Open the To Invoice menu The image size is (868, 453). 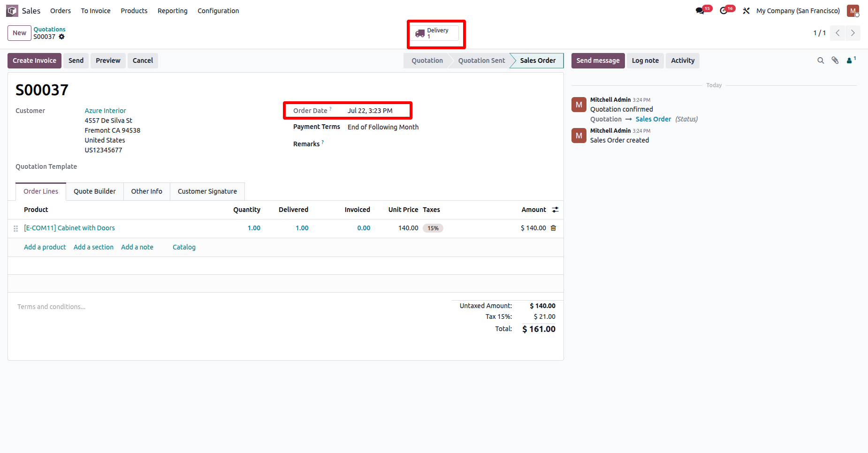coord(96,10)
